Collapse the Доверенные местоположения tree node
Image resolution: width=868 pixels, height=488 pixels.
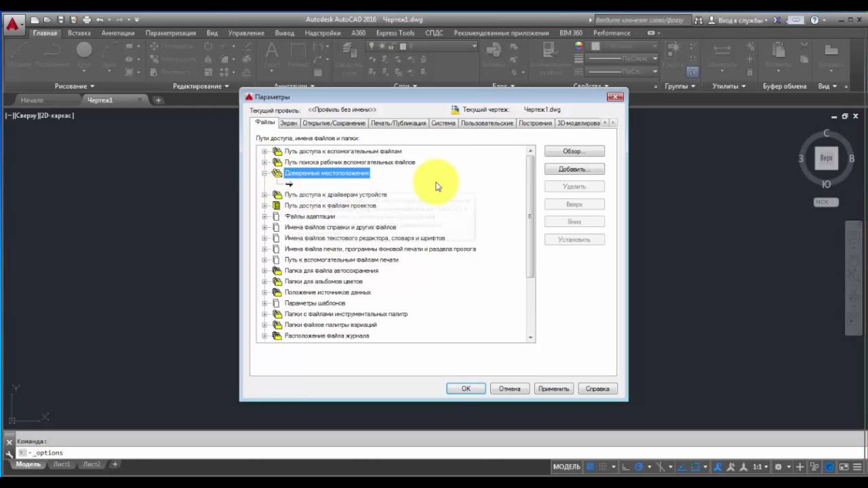(x=264, y=173)
